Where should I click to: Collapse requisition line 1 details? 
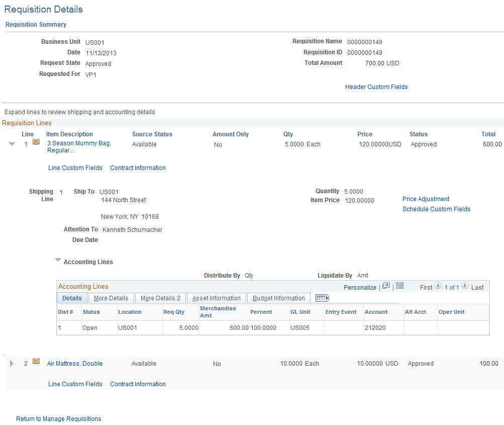click(11, 143)
